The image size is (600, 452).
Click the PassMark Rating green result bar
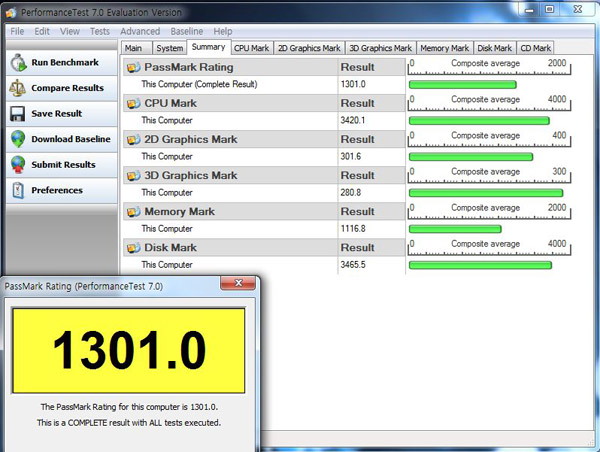coord(463,85)
